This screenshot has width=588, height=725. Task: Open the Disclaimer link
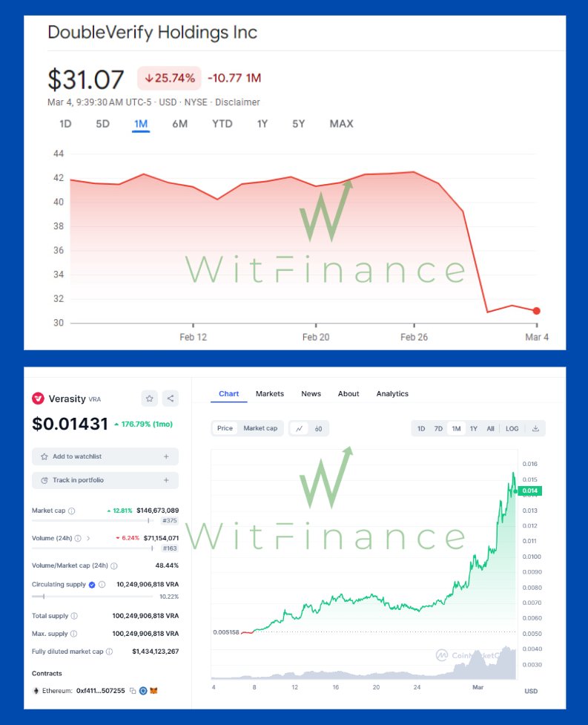coord(237,102)
